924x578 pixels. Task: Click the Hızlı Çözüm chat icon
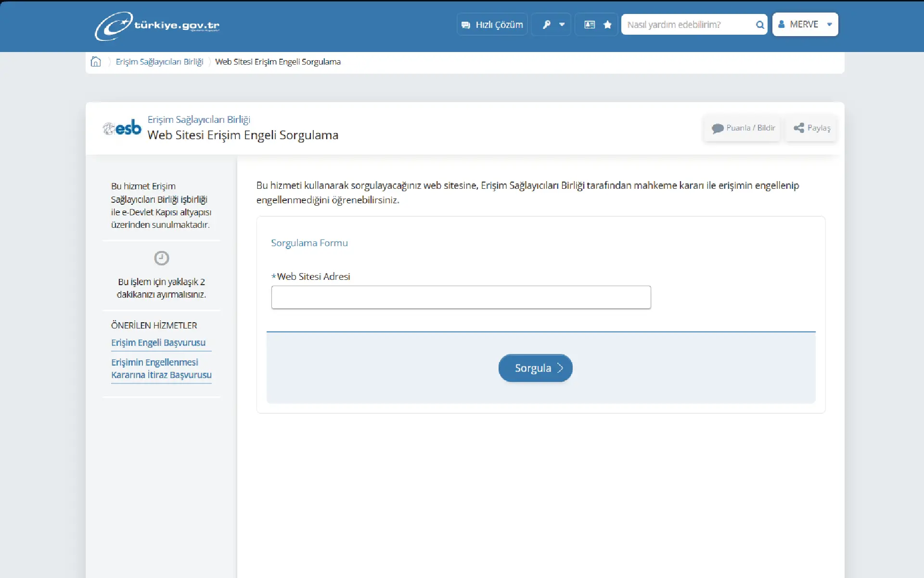[x=466, y=24]
